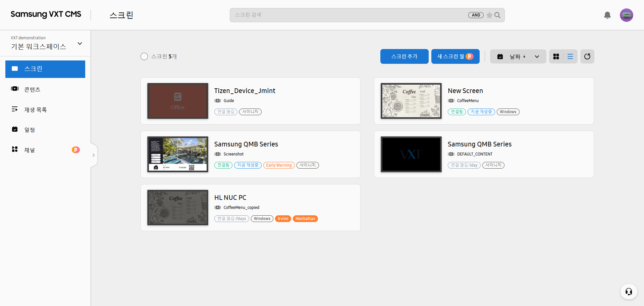This screenshot has width=644, height=306.
Task: Click New Screen title
Action: 465,91
